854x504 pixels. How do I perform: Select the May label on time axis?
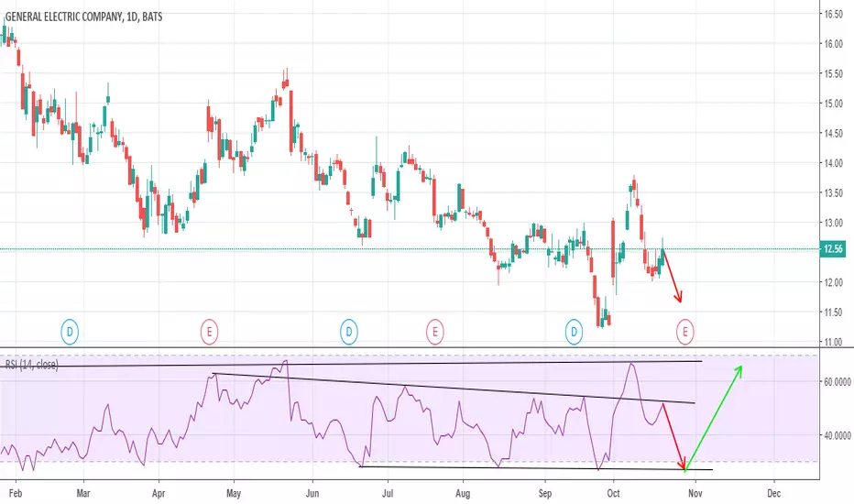(234, 493)
